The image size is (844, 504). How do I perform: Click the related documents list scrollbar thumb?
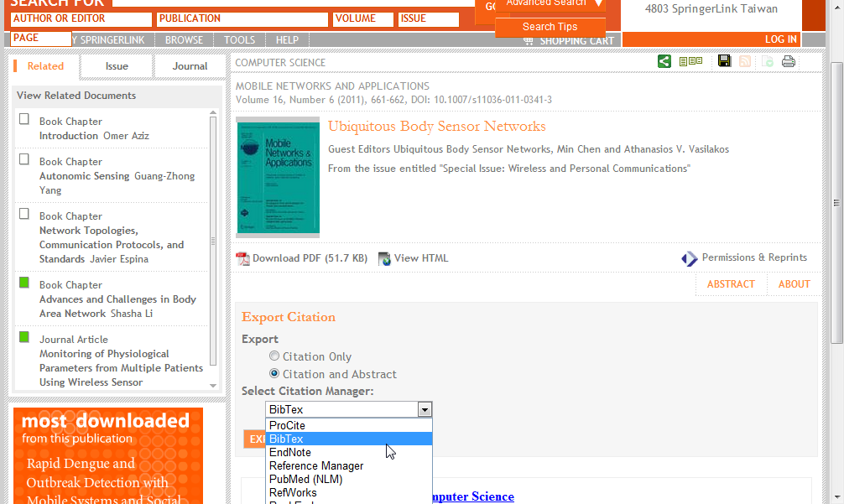pos(213,241)
